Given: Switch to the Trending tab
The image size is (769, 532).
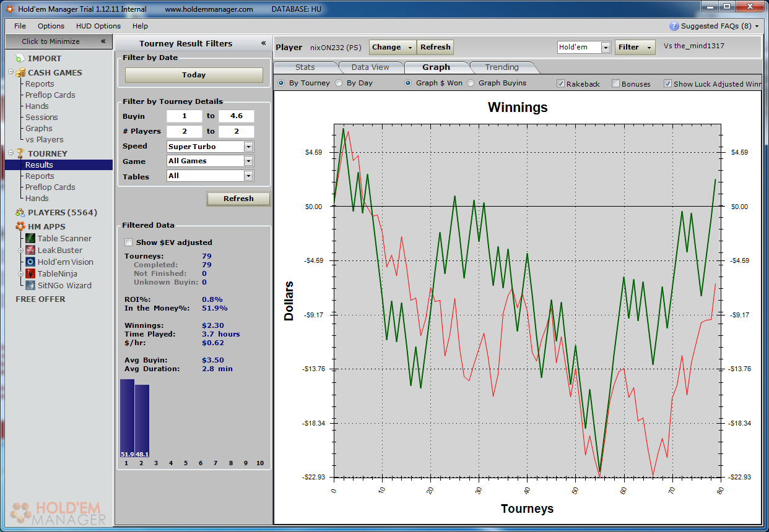Looking at the screenshot, I should click(502, 67).
